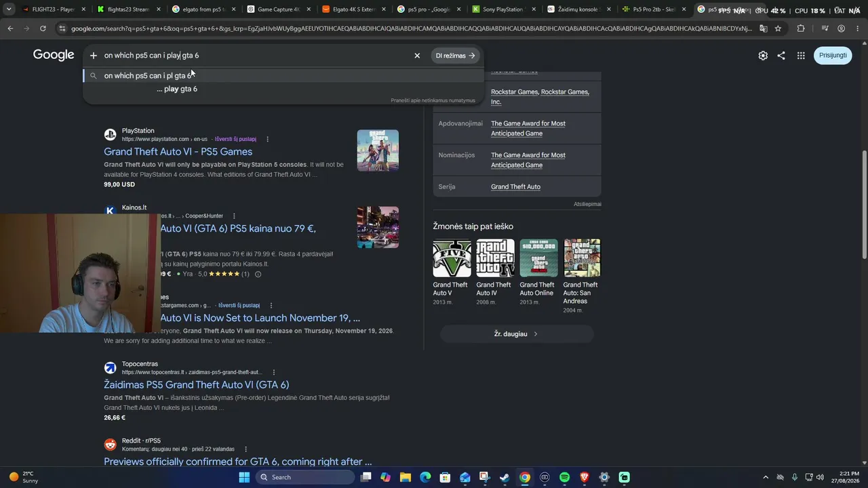Show hidden system tray icons

766,477
